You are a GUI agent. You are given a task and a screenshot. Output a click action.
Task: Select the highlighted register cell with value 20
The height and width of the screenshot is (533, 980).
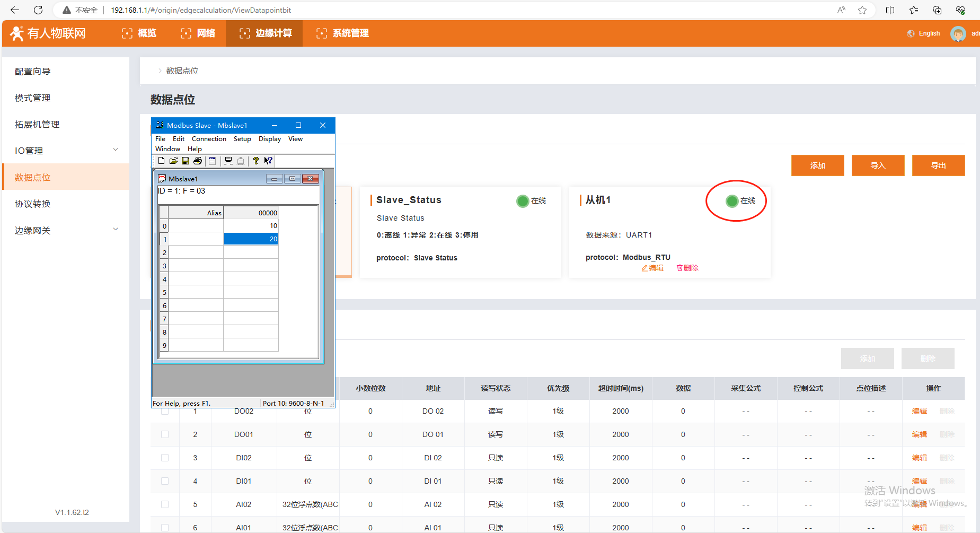(x=251, y=239)
